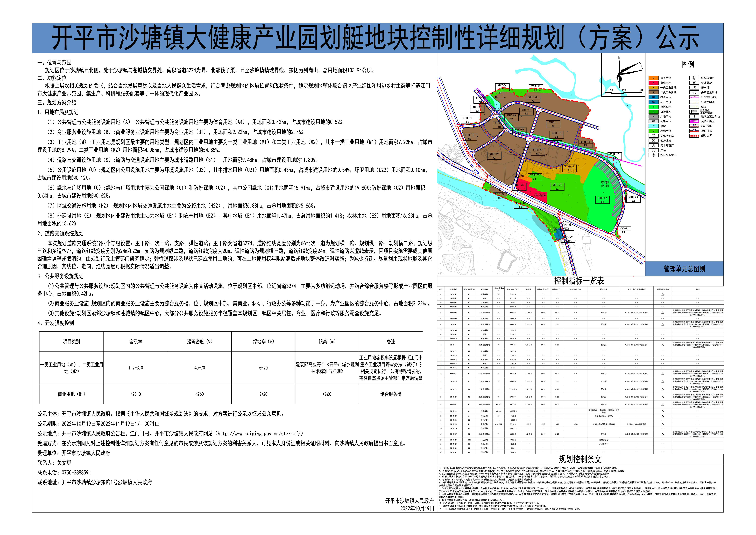Click the garbage transfer station legend icon
Viewport: 756px width, 535px height.
[x=694, y=78]
